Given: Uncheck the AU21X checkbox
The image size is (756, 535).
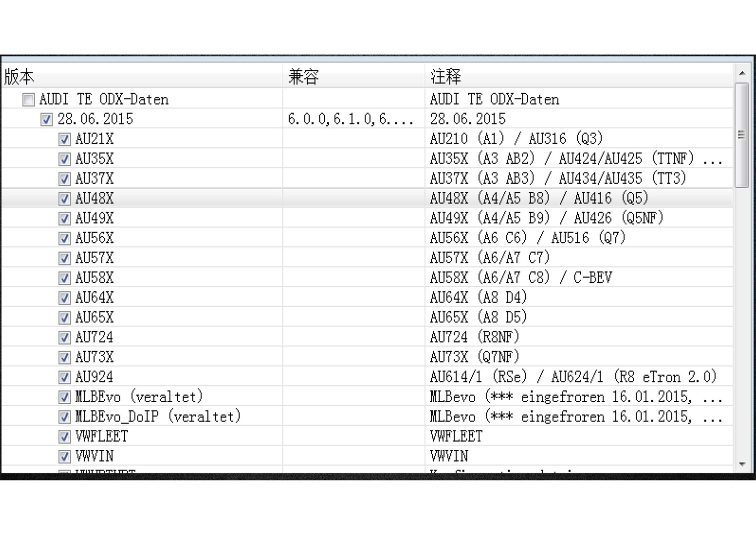Looking at the screenshot, I should point(64,139).
